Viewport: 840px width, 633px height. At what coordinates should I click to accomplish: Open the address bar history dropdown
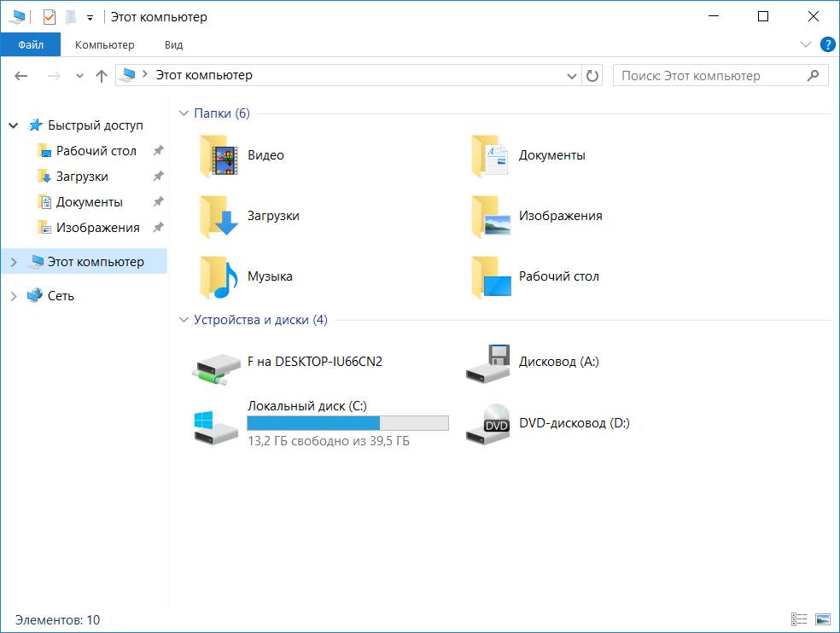pyautogui.click(x=572, y=76)
